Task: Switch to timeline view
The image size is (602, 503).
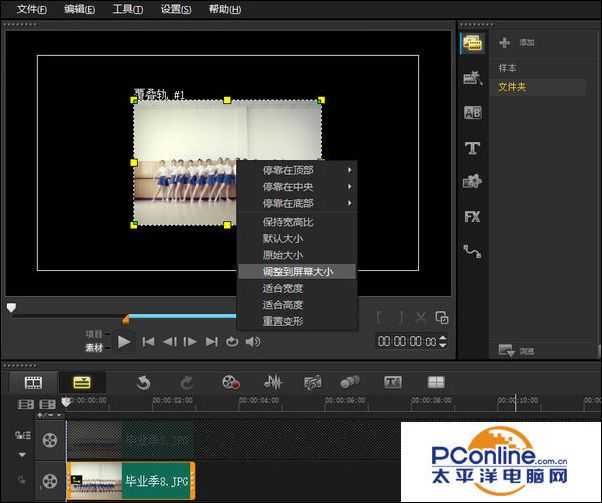Action: (x=82, y=382)
